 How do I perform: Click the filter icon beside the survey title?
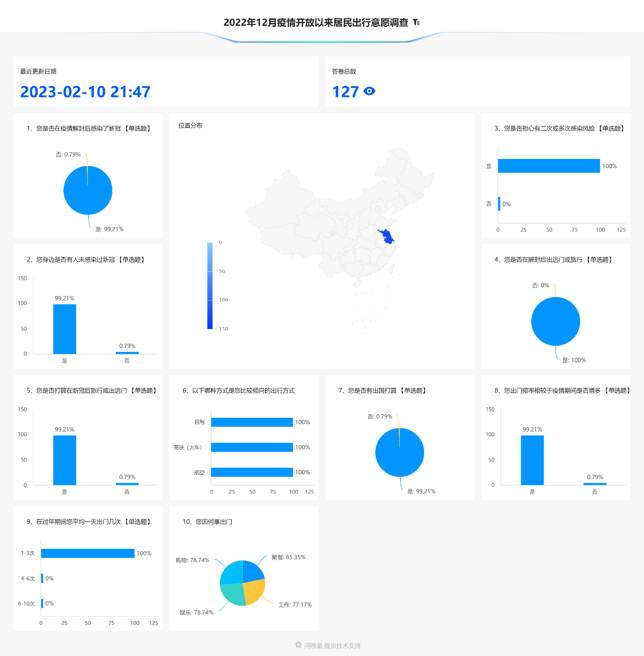(x=416, y=22)
